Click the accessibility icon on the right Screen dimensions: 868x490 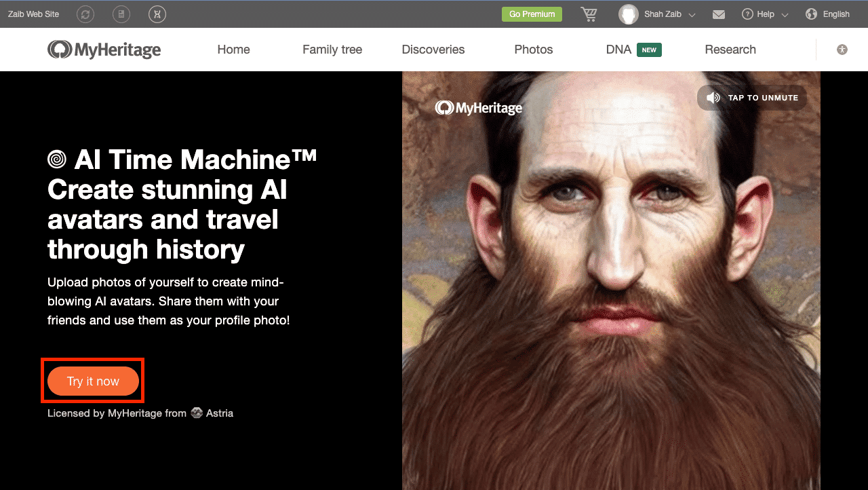tap(842, 50)
